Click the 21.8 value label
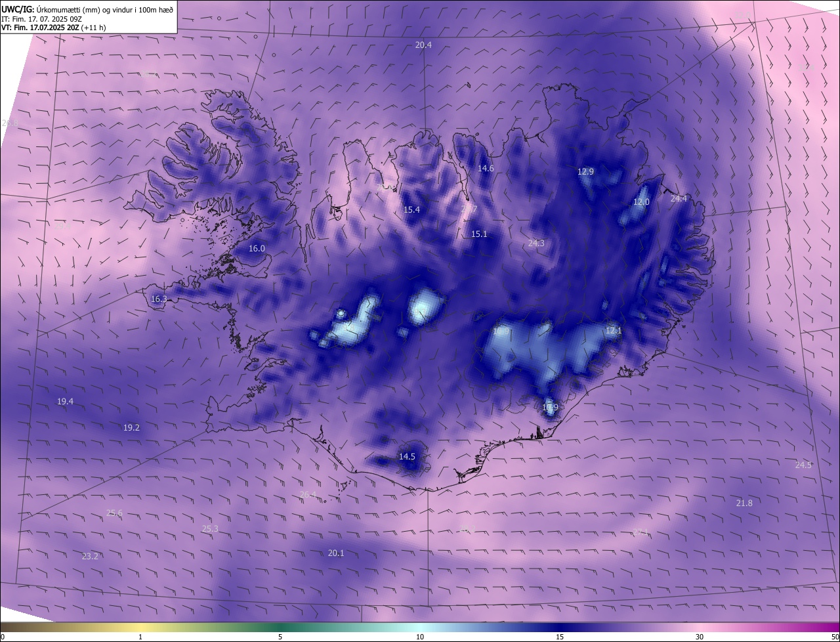This screenshot has width=840, height=642. pos(744,503)
